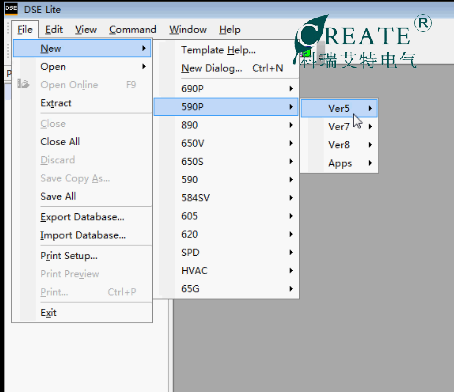The height and width of the screenshot is (392, 454).
Task: Expand the 65G submenu
Action: [226, 289]
